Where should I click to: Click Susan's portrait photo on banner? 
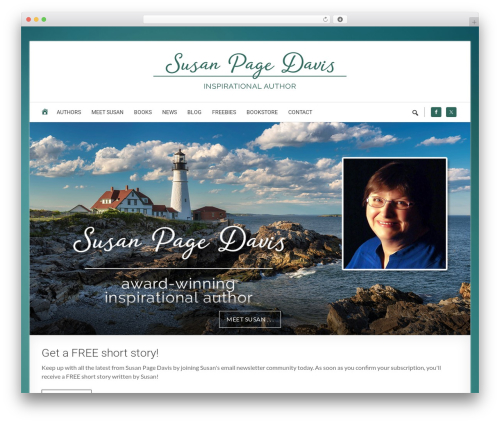[x=395, y=214]
